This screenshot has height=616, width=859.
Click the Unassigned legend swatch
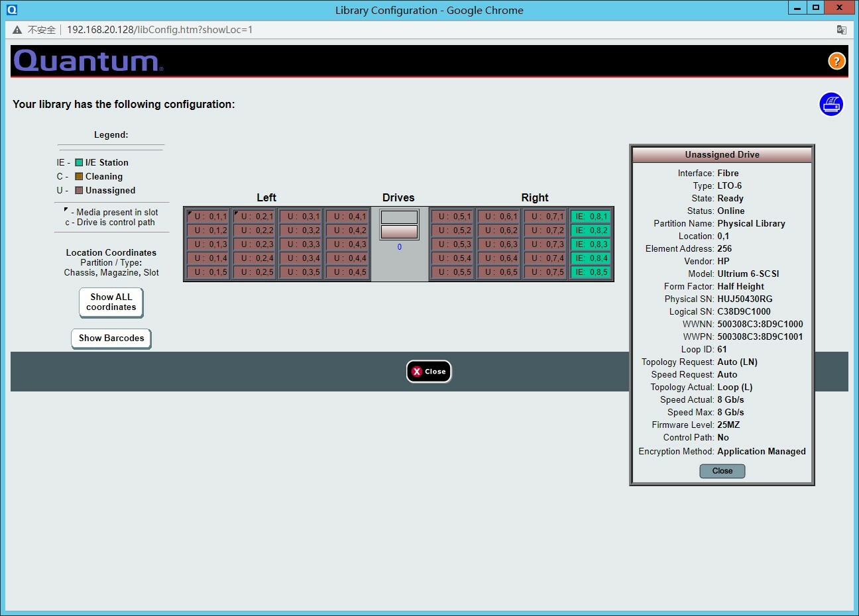[79, 190]
